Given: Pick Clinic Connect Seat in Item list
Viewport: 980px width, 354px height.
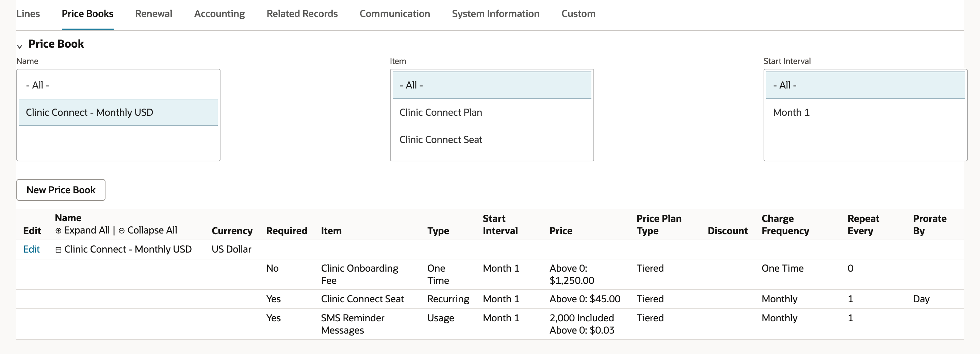Looking at the screenshot, I should click(492, 140).
